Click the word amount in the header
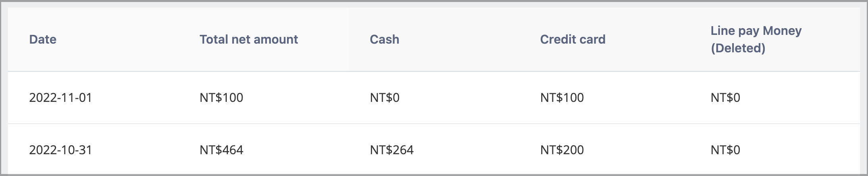The height and width of the screenshot is (176, 868). [276, 39]
